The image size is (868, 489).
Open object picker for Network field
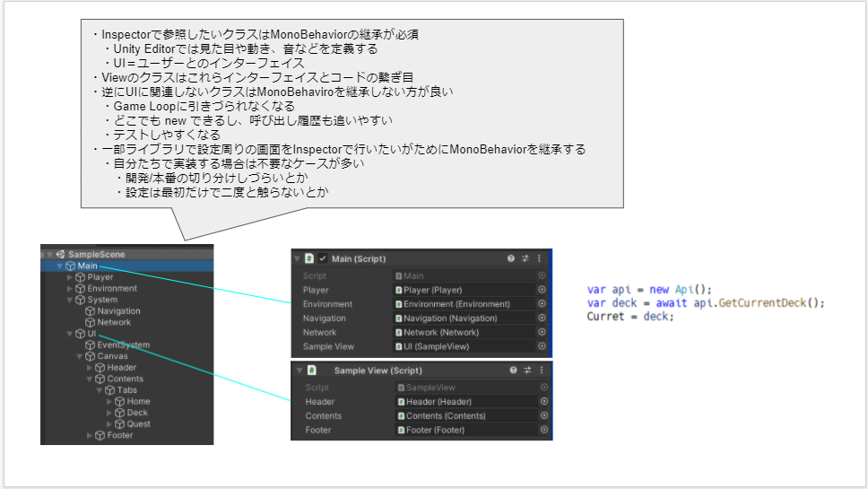[x=542, y=332]
